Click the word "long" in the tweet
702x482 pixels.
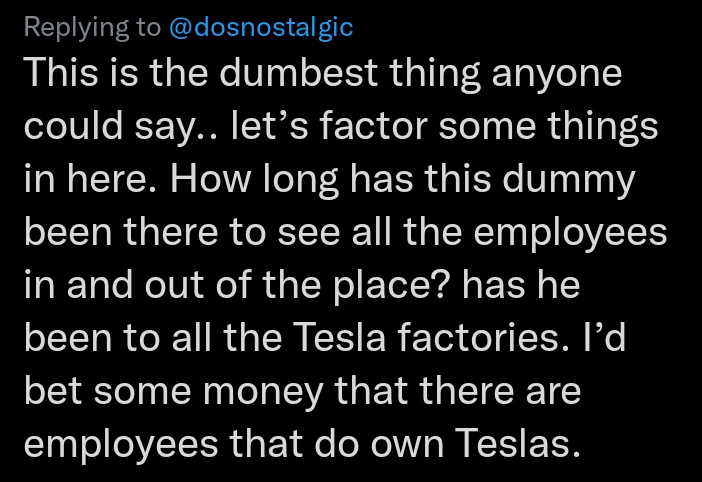tap(300, 181)
